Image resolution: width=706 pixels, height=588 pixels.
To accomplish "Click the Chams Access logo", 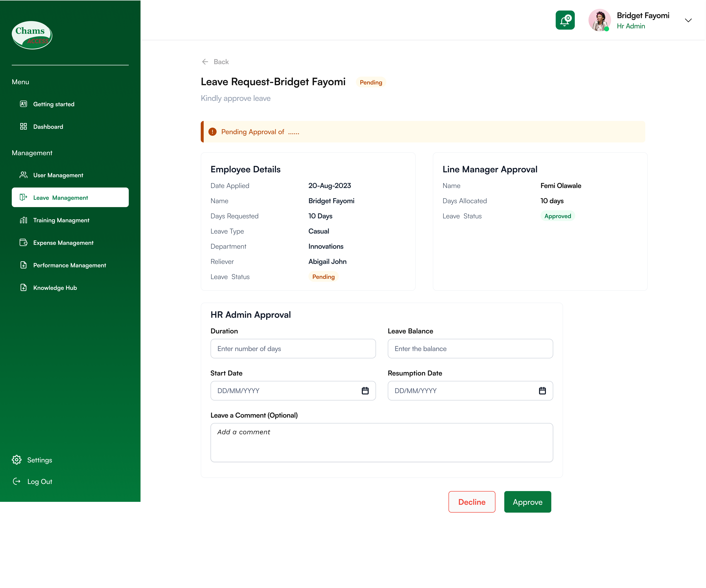I will (32, 35).
